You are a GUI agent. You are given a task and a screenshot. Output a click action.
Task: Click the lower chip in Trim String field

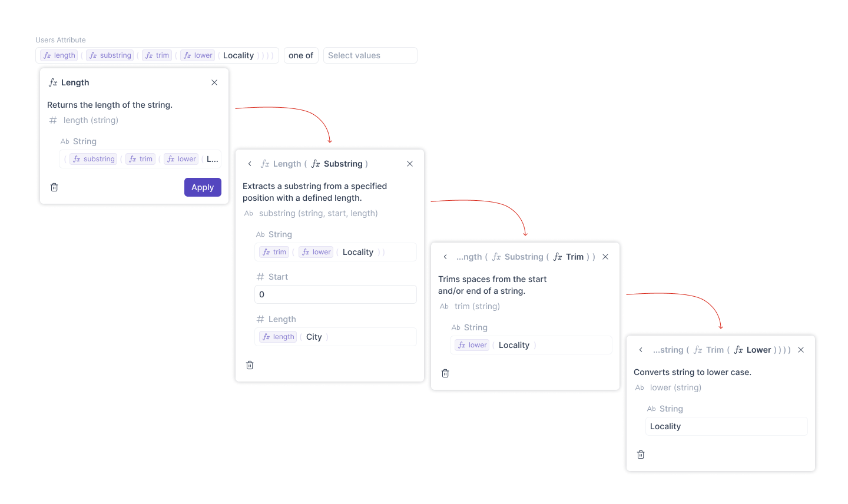(472, 345)
